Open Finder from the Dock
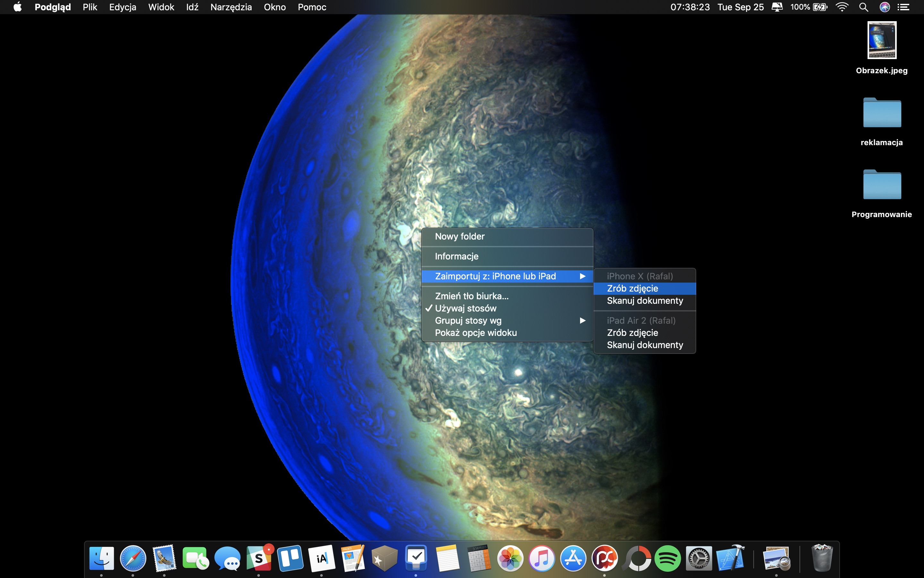 (x=102, y=558)
